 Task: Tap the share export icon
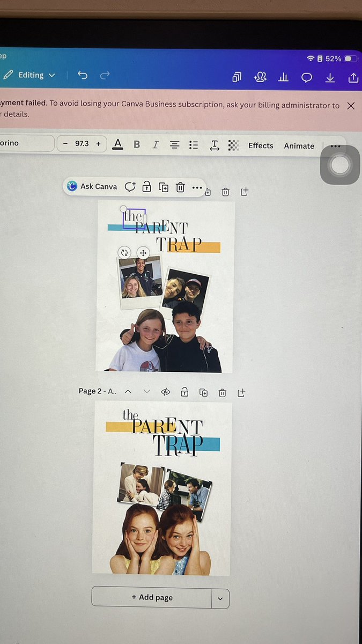click(353, 78)
